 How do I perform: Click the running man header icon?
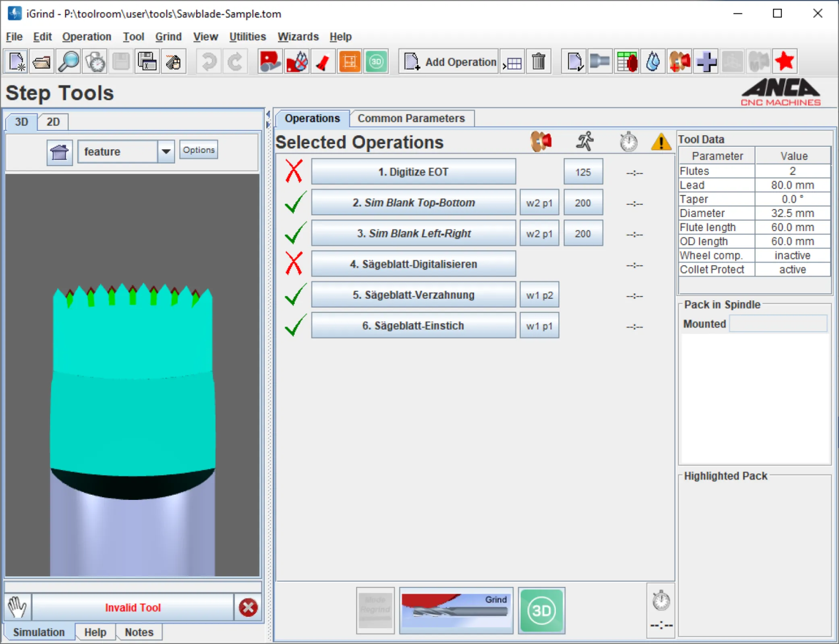[x=585, y=142]
